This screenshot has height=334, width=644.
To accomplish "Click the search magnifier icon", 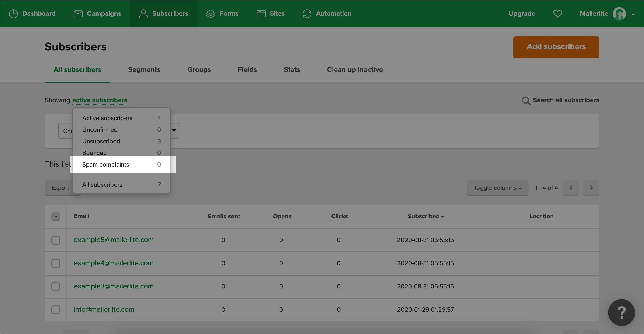I will click(526, 101).
